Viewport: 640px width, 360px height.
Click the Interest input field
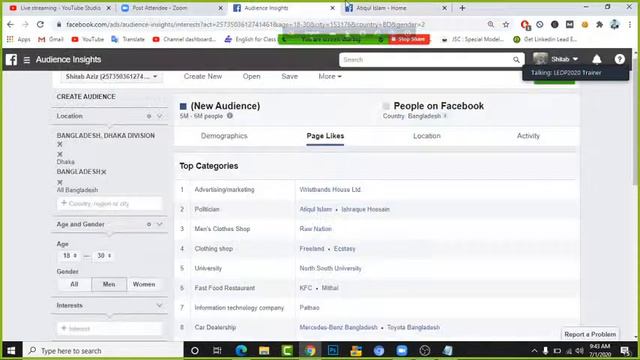pyautogui.click(x=109, y=328)
